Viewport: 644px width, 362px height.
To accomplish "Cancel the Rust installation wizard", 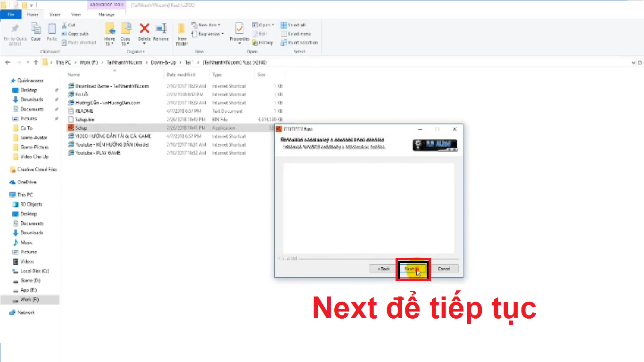I will click(444, 268).
